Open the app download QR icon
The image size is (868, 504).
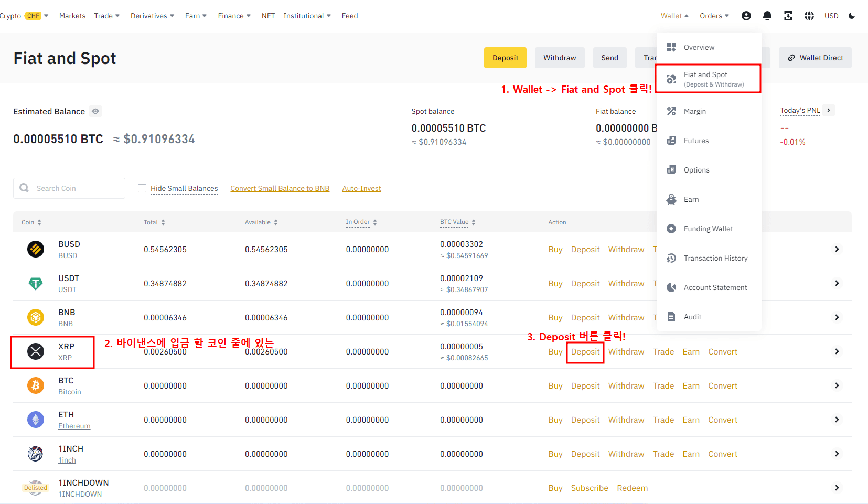[788, 16]
